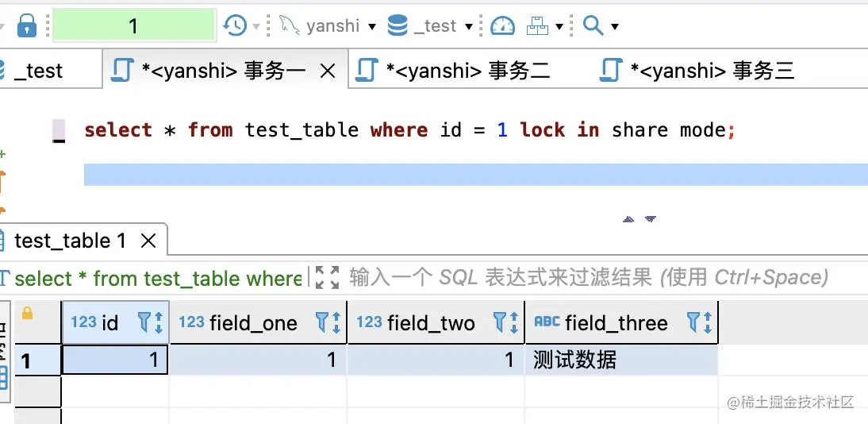The image size is (868, 424).
Task: Open the dashboard gauge icon
Action: [x=503, y=26]
